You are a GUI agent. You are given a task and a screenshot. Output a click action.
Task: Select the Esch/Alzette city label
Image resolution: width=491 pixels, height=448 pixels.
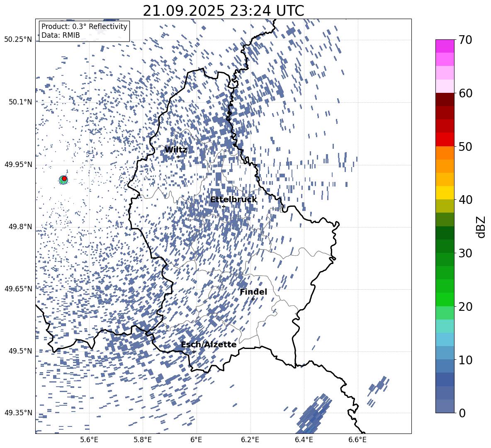tap(209, 344)
